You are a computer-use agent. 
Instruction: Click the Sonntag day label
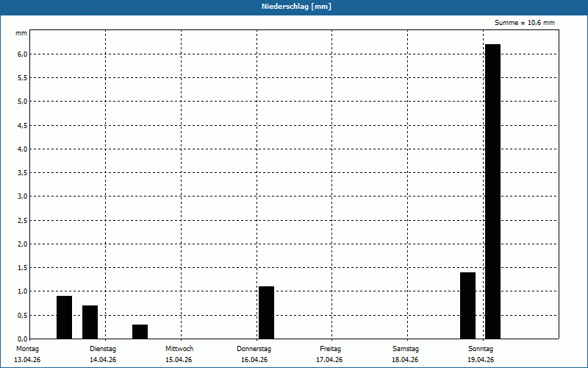pyautogui.click(x=481, y=349)
